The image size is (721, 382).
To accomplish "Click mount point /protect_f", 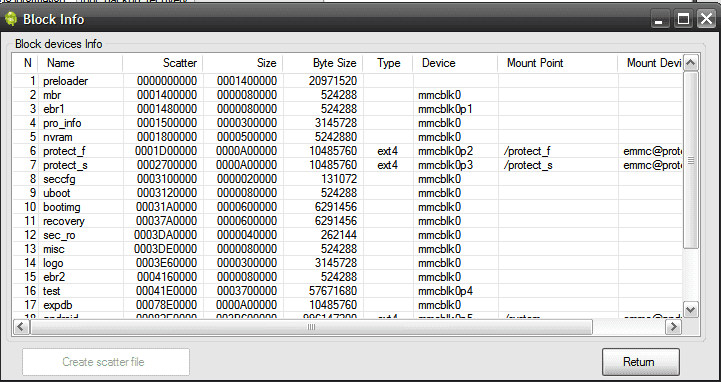I will point(527,151).
